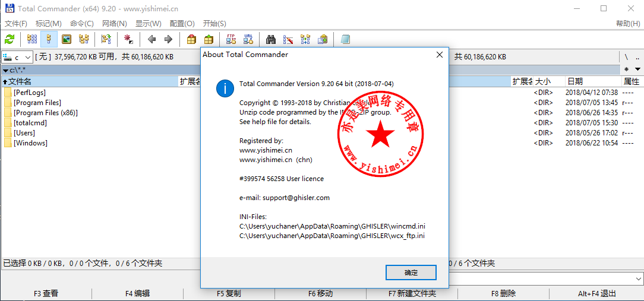Go forward with the right arrow icon
The height and width of the screenshot is (301, 644).
168,39
